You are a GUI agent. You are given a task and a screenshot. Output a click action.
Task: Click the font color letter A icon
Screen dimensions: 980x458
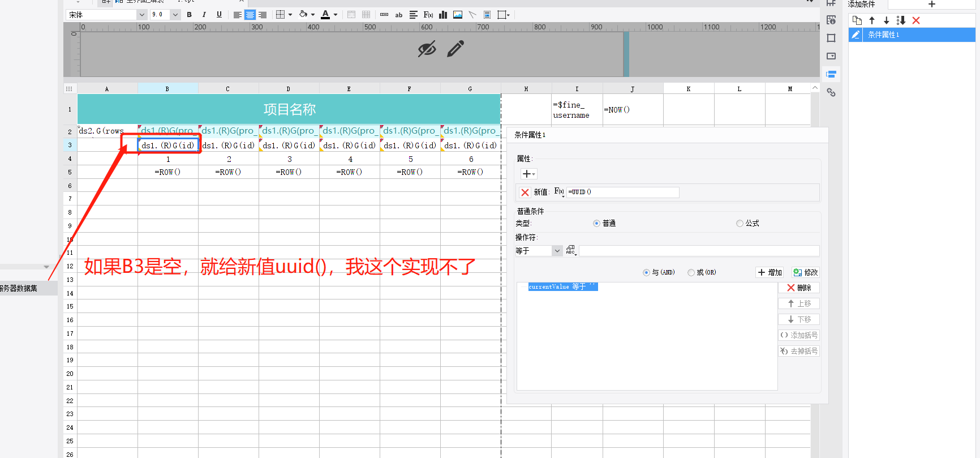pyautogui.click(x=325, y=15)
